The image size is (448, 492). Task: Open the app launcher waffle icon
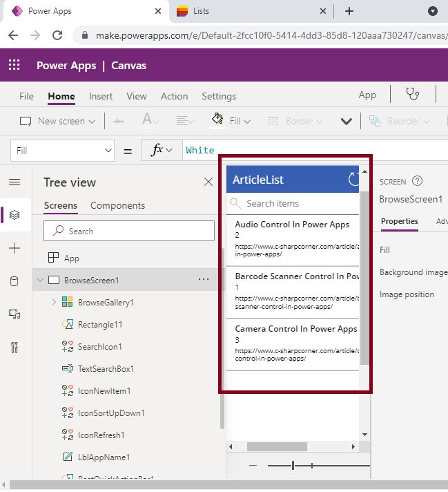14,65
